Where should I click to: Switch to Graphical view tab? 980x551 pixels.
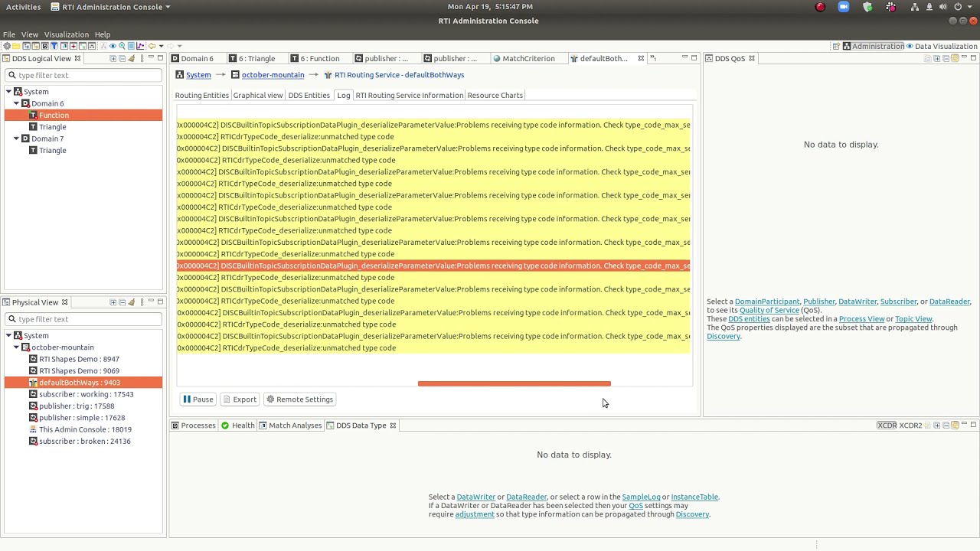(258, 96)
